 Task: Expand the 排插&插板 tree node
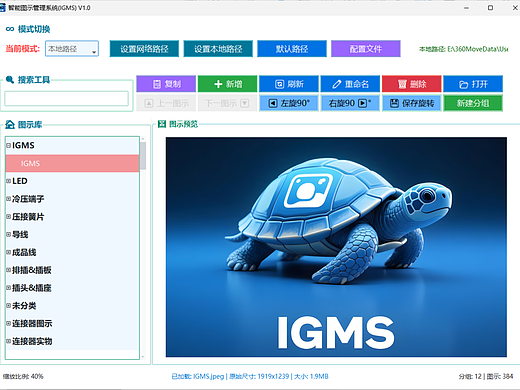(x=8, y=270)
